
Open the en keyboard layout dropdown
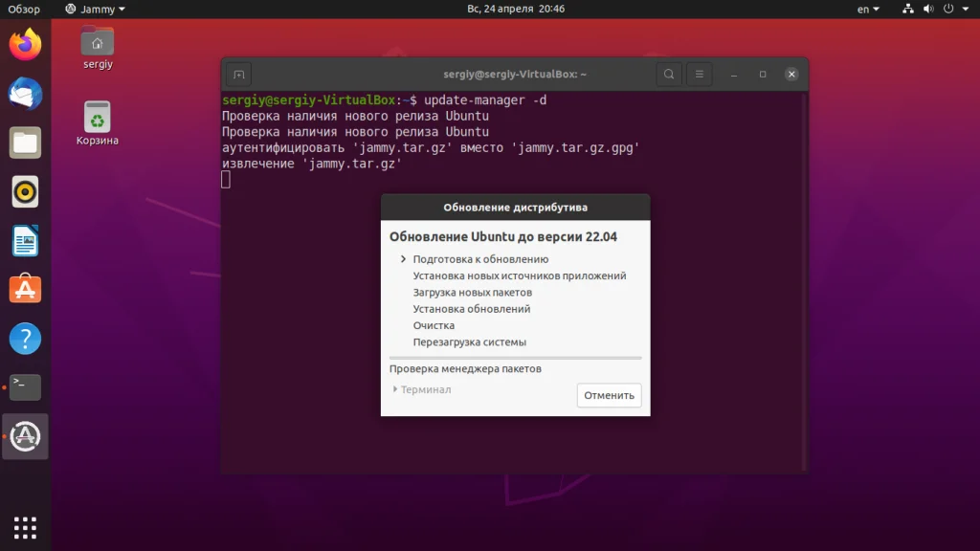click(867, 9)
